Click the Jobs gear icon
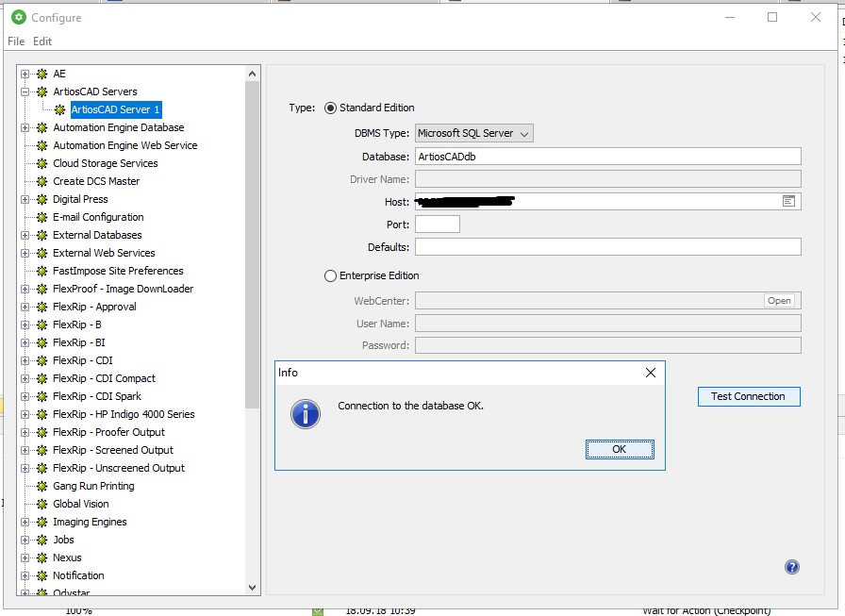 click(42, 540)
